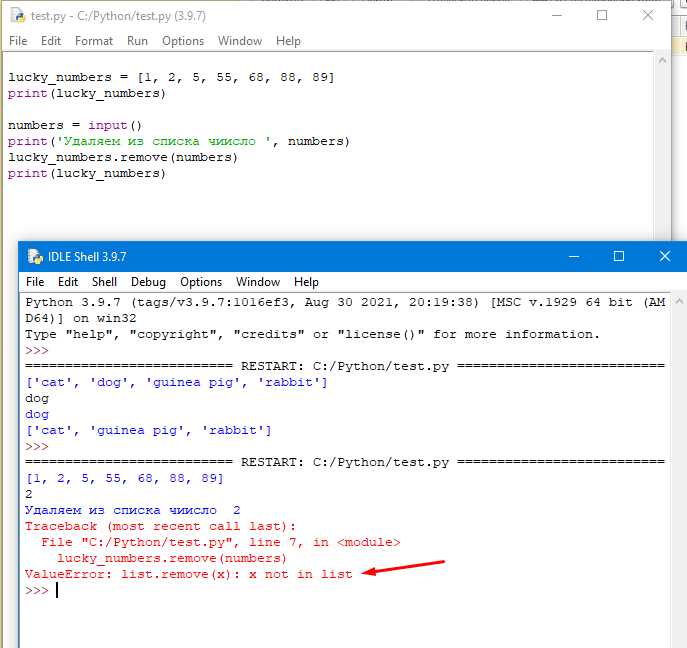Open the File menu in test.py editor
Viewport: 687px width, 648px height.
click(x=18, y=41)
